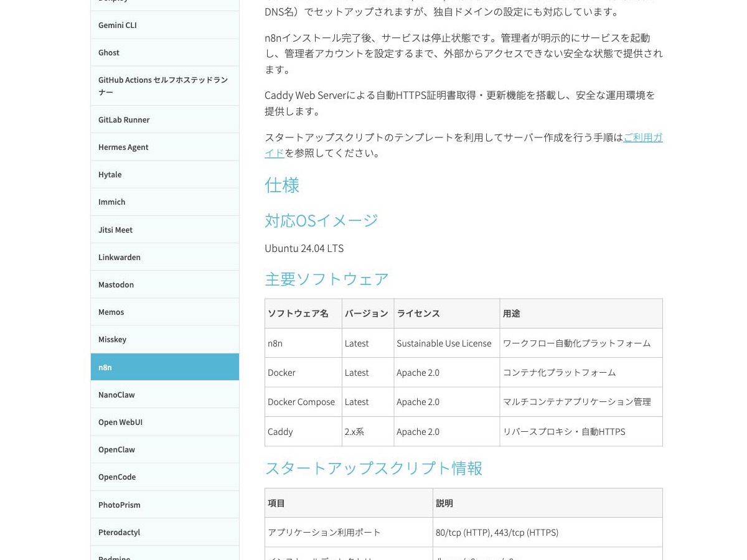The height and width of the screenshot is (560, 747).
Task: Select OpenClaw in the sidebar
Action: [x=165, y=449]
